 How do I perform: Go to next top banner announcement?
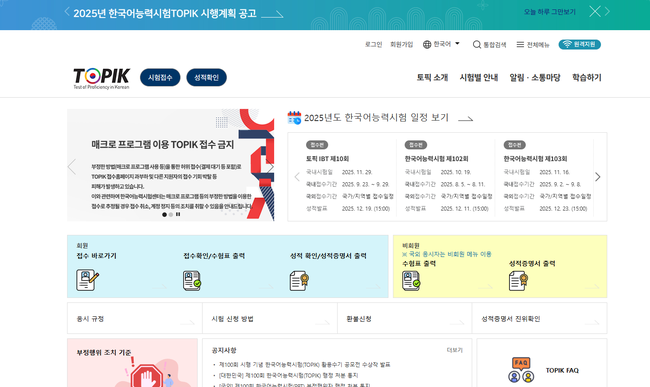click(607, 12)
